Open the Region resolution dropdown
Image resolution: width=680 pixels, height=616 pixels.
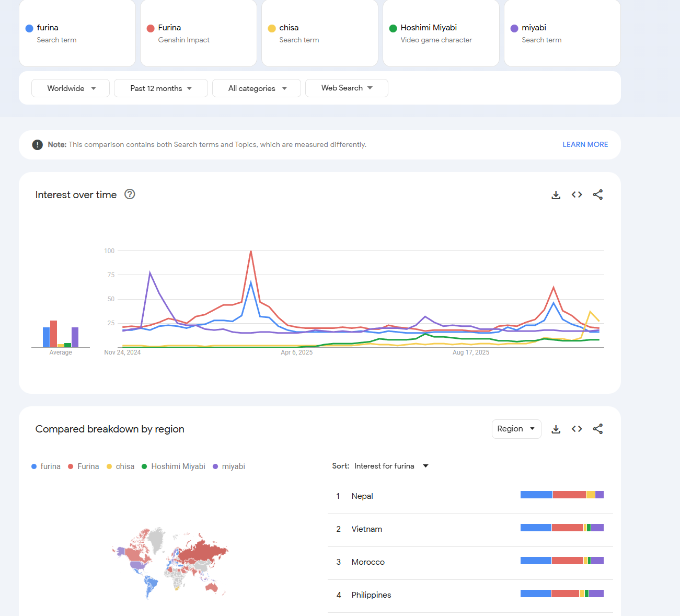coord(516,429)
